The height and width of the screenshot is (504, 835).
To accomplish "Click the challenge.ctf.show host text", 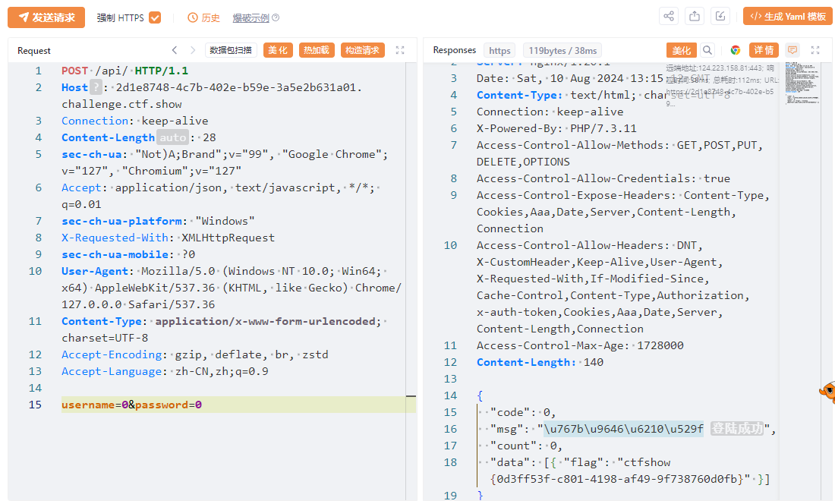I will [x=121, y=104].
